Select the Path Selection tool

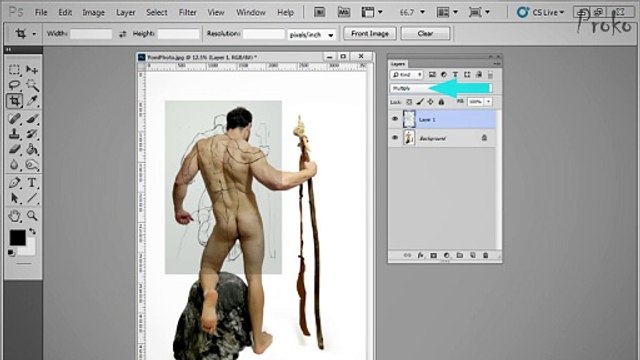pos(14,198)
